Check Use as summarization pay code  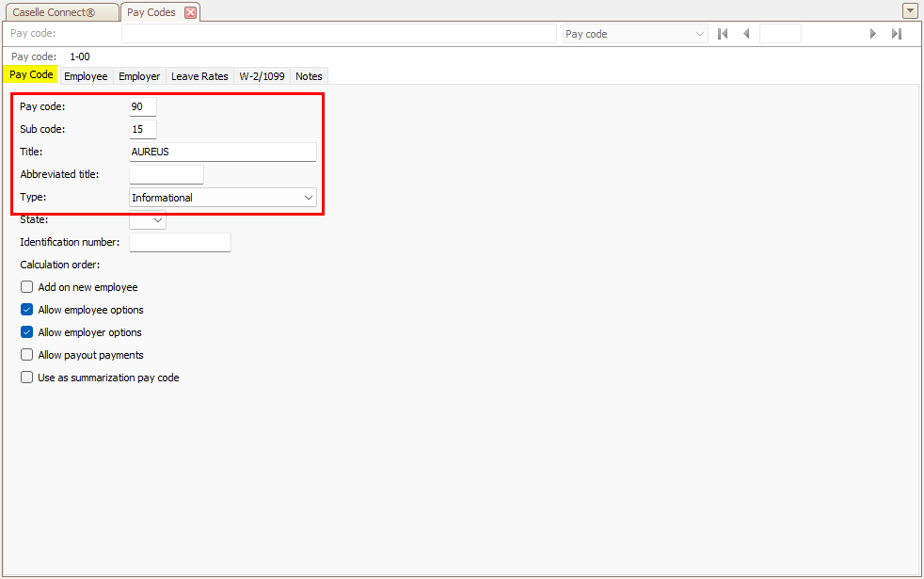[x=27, y=378]
